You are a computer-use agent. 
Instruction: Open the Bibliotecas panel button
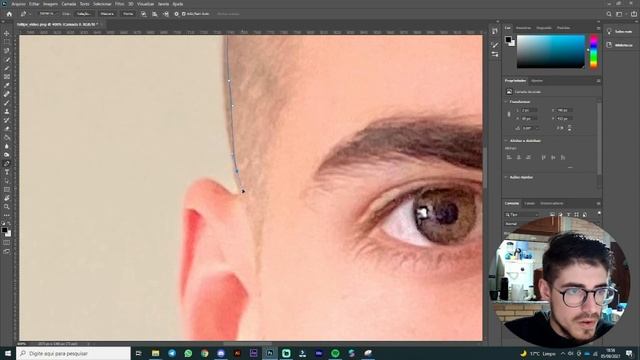click(x=620, y=45)
